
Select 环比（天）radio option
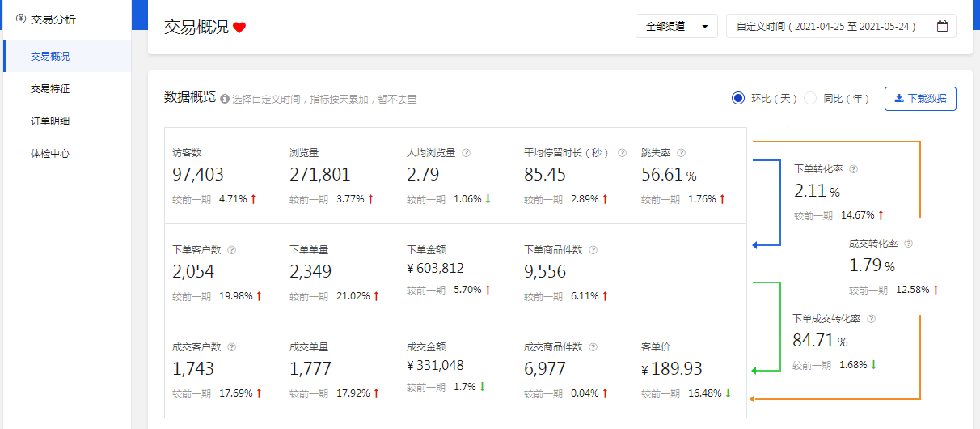coord(737,98)
